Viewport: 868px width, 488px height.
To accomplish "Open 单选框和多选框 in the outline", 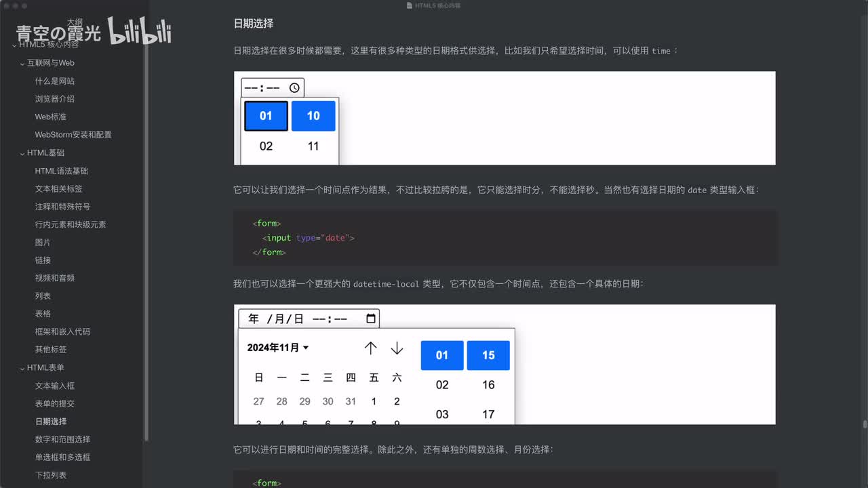I will (x=62, y=457).
